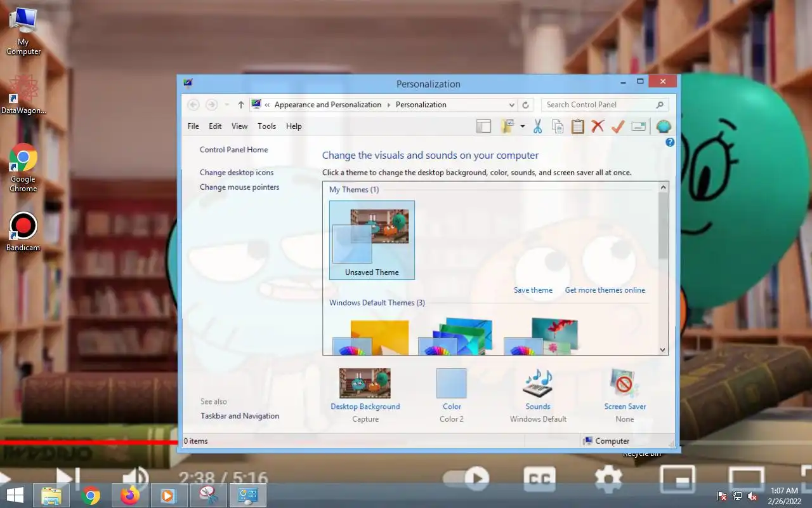Click the double chevron before the breadcrumb
The image size is (812, 508).
click(x=268, y=105)
